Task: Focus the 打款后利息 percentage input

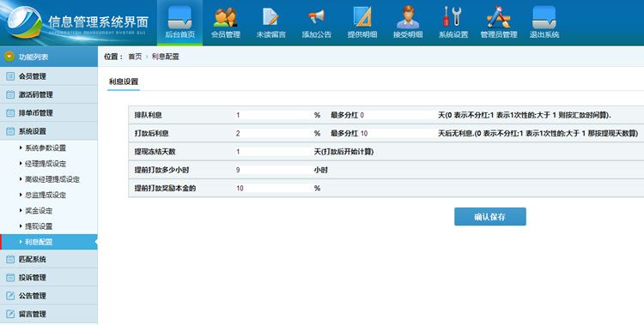Action: tap(274, 134)
